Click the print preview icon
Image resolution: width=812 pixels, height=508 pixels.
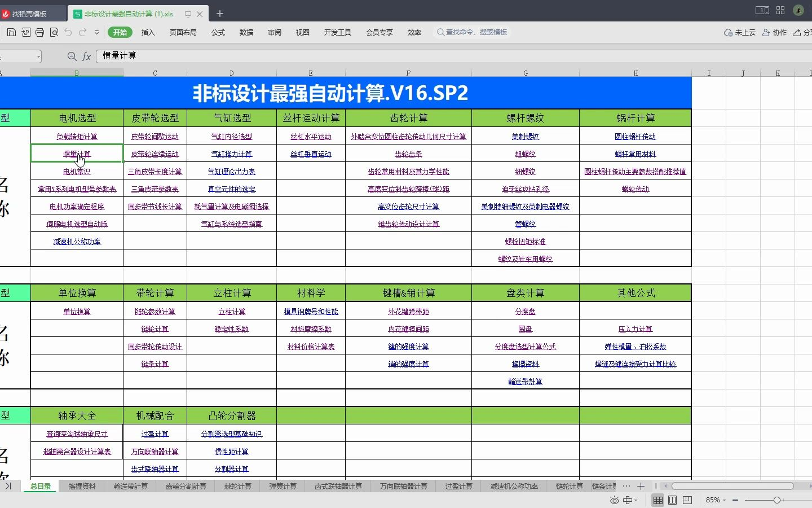pos(54,33)
